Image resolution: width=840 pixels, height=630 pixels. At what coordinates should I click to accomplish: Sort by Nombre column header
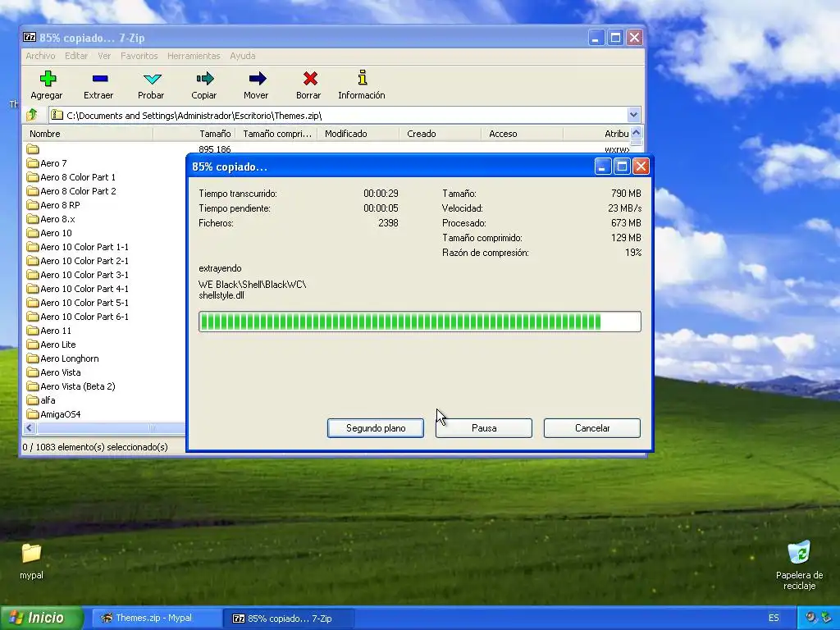point(88,134)
